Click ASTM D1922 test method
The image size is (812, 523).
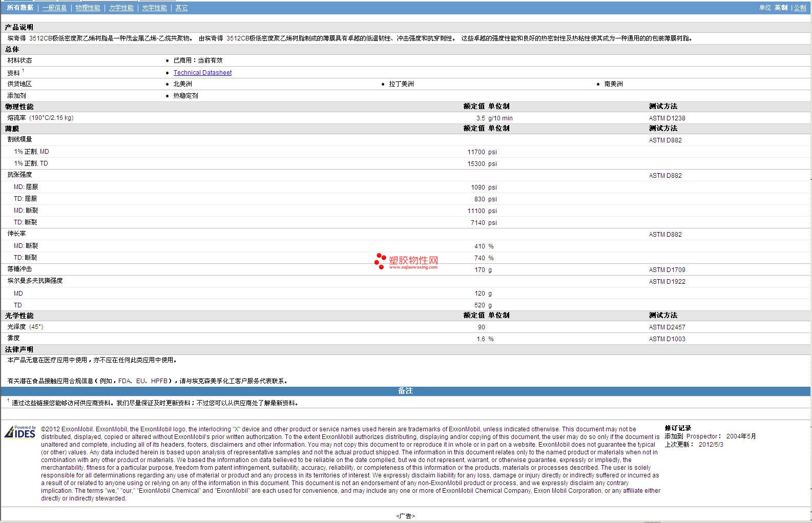coord(667,282)
